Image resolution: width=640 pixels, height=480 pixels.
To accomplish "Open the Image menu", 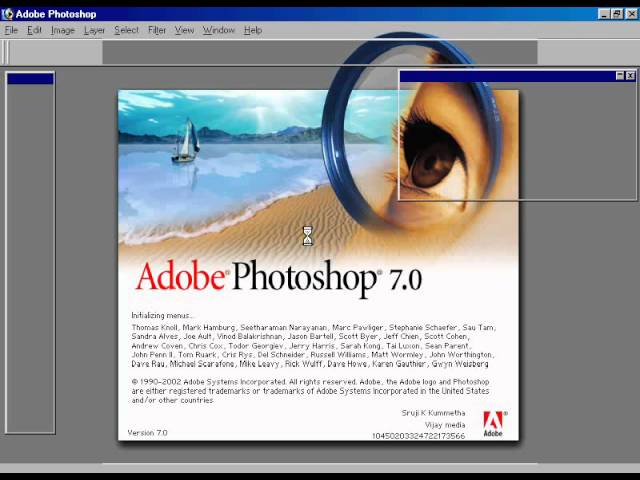I will point(63,30).
